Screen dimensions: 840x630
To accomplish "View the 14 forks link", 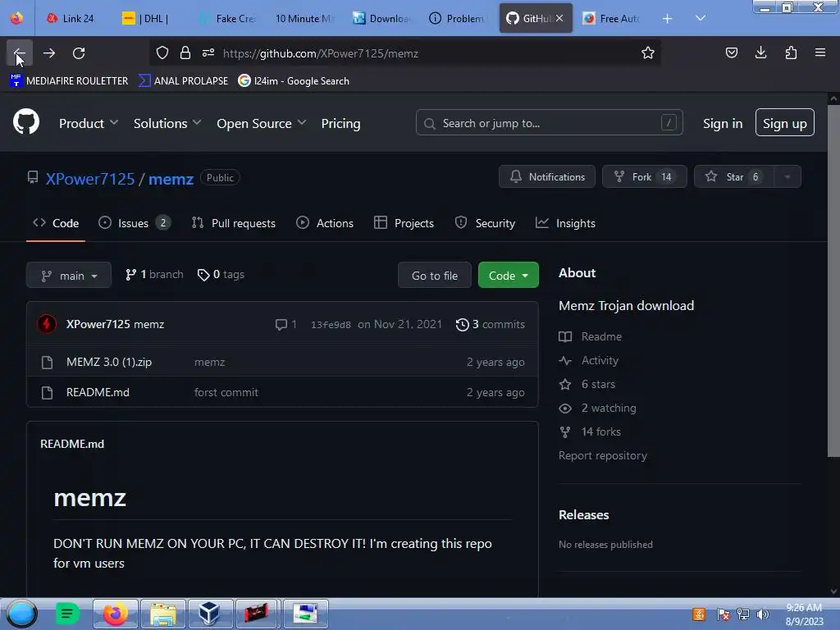I will [x=590, y=431].
